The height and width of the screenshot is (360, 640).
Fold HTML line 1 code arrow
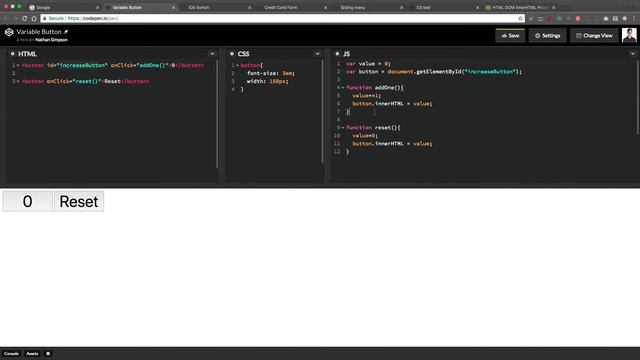(18, 65)
